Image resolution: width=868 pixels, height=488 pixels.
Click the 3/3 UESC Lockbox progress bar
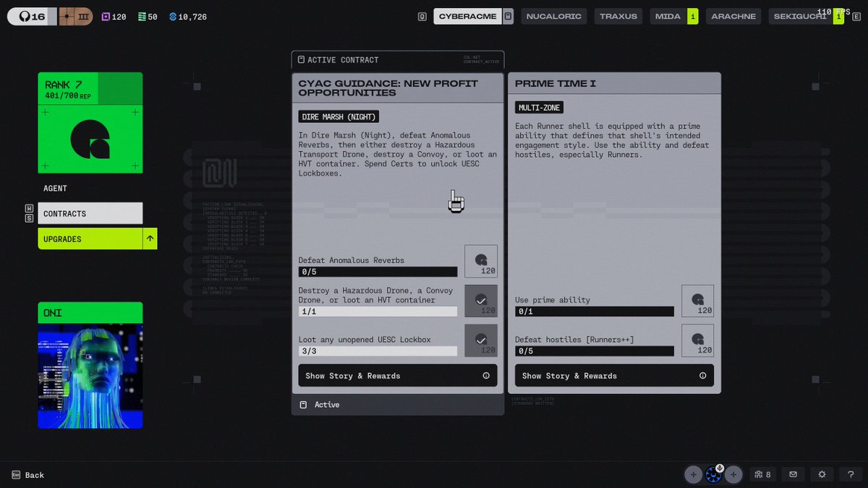378,351
